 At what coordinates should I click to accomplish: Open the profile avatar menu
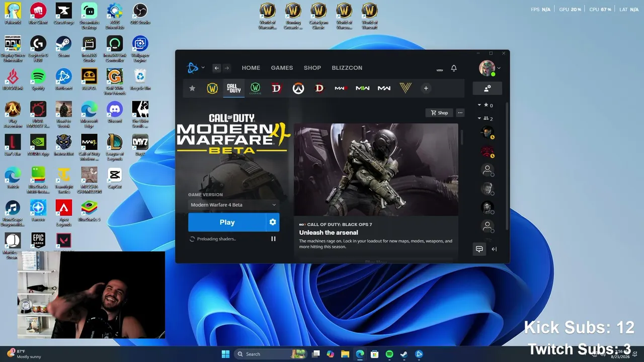[487, 68]
